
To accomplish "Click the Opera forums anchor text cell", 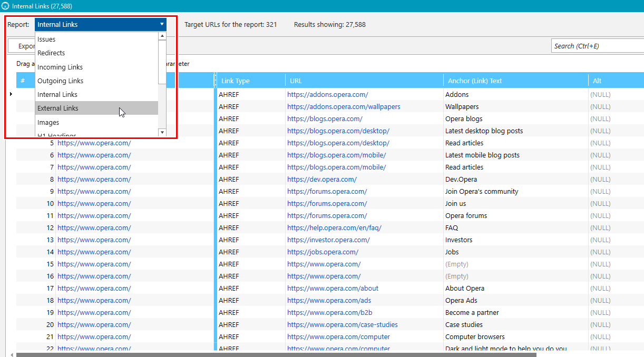I will [x=516, y=215].
